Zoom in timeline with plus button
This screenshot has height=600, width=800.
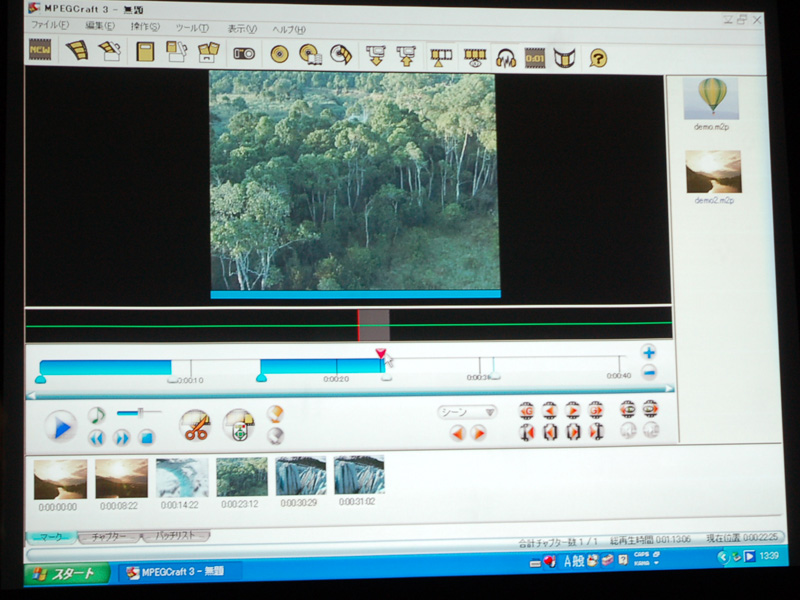tap(648, 352)
